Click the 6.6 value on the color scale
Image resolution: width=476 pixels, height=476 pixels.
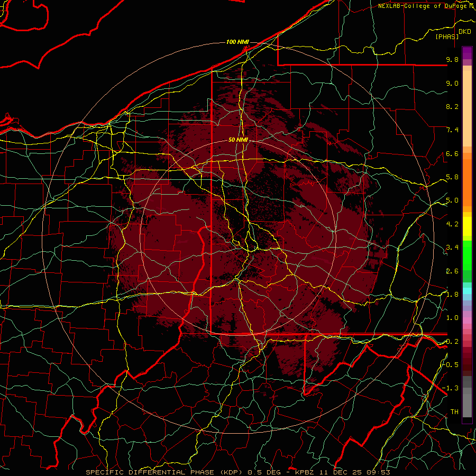pyautogui.click(x=452, y=153)
